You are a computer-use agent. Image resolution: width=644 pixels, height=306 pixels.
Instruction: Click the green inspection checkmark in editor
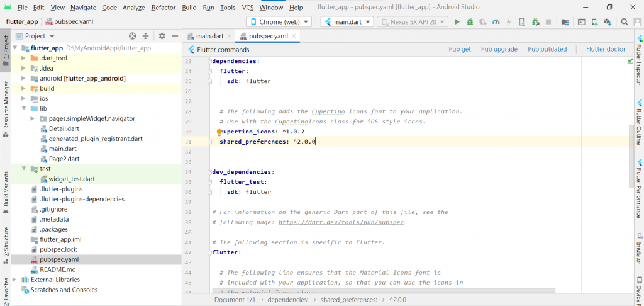(630, 61)
